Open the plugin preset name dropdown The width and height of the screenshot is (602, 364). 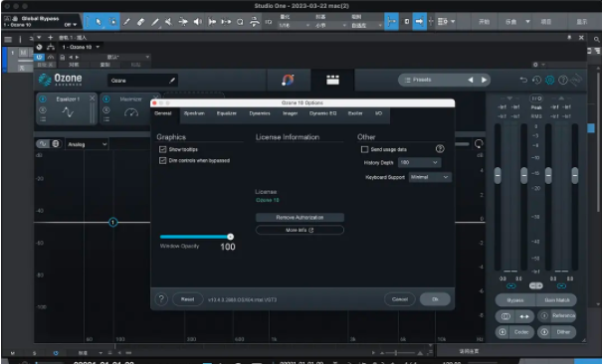tap(116, 57)
